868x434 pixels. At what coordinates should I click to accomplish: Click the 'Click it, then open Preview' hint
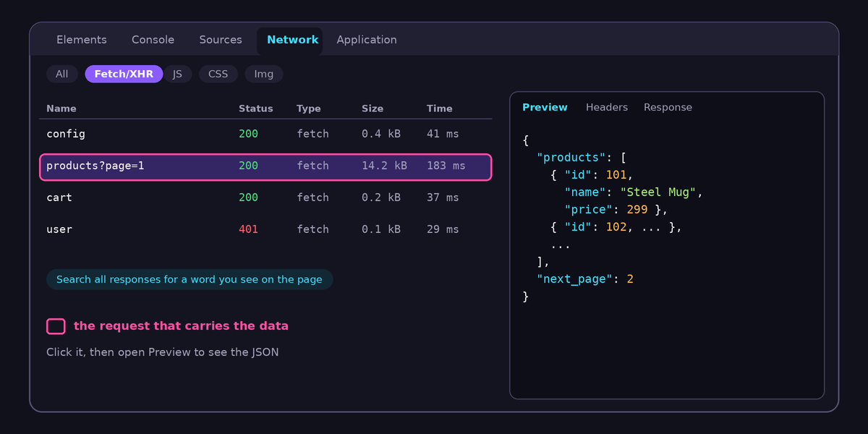coord(162,352)
